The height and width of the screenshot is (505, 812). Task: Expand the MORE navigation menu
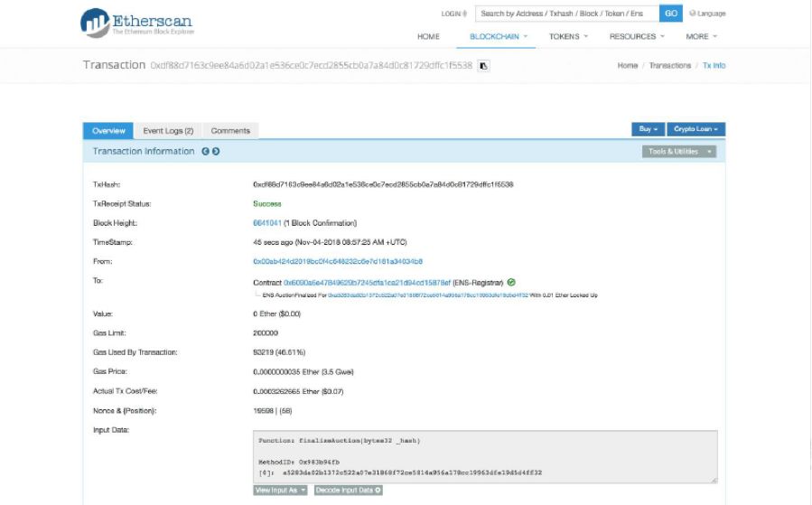pyautogui.click(x=701, y=37)
